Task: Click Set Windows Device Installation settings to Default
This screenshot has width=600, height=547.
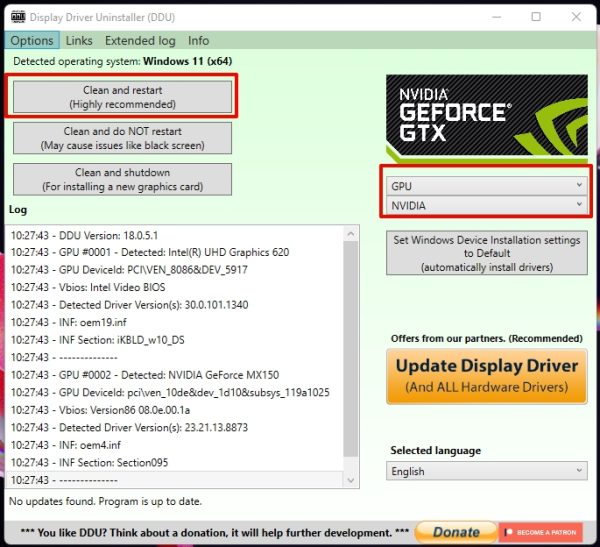Action: (x=487, y=253)
